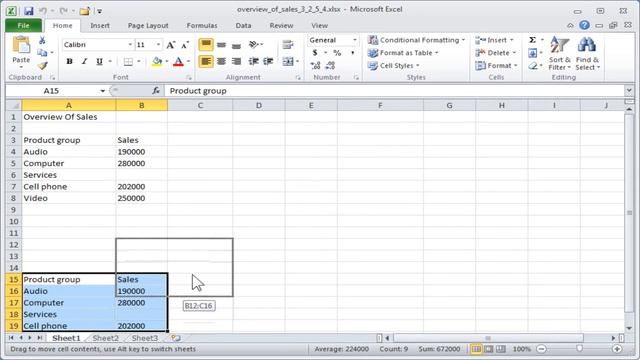This screenshot has height=360, width=640.
Task: Apply Accounting dollar number format
Action: pos(315,53)
